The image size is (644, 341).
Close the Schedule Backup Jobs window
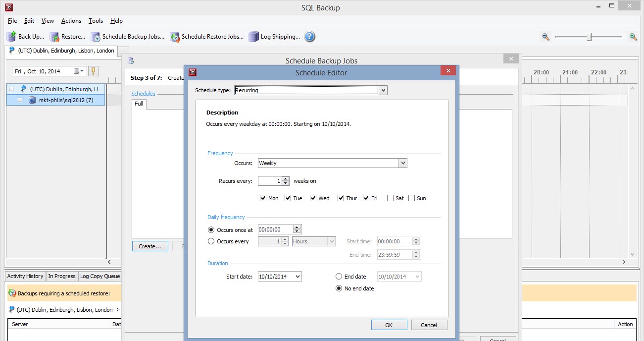tap(511, 58)
